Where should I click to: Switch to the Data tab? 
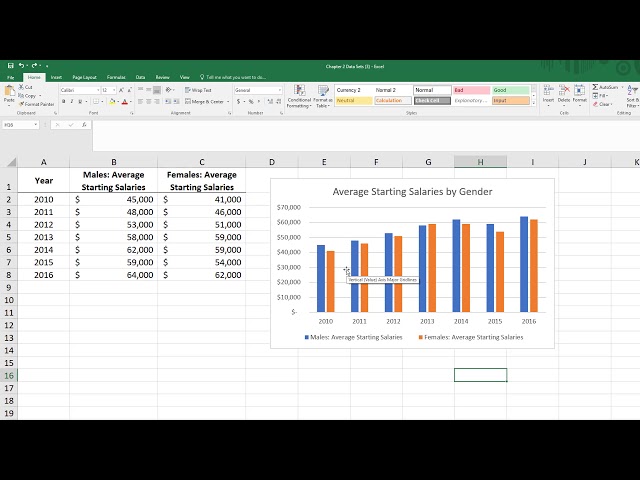140,77
